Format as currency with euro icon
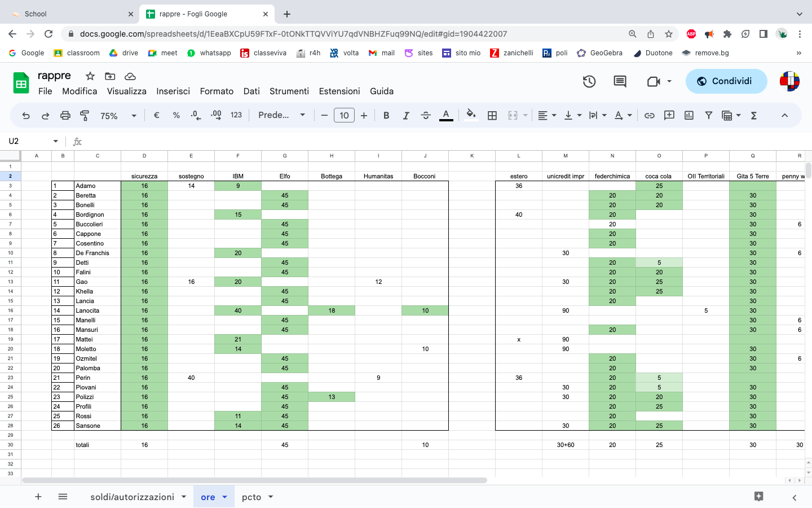The width and height of the screenshot is (812, 508). pyautogui.click(x=157, y=115)
